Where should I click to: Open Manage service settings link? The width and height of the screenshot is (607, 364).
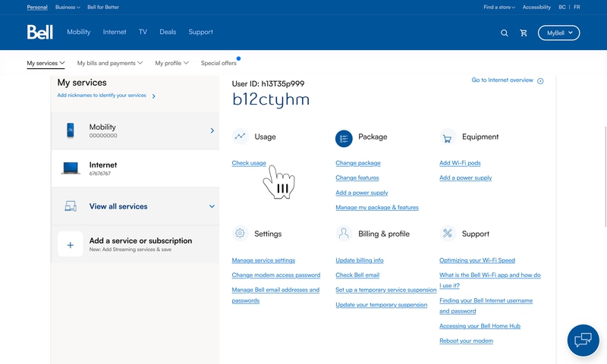[263, 260]
